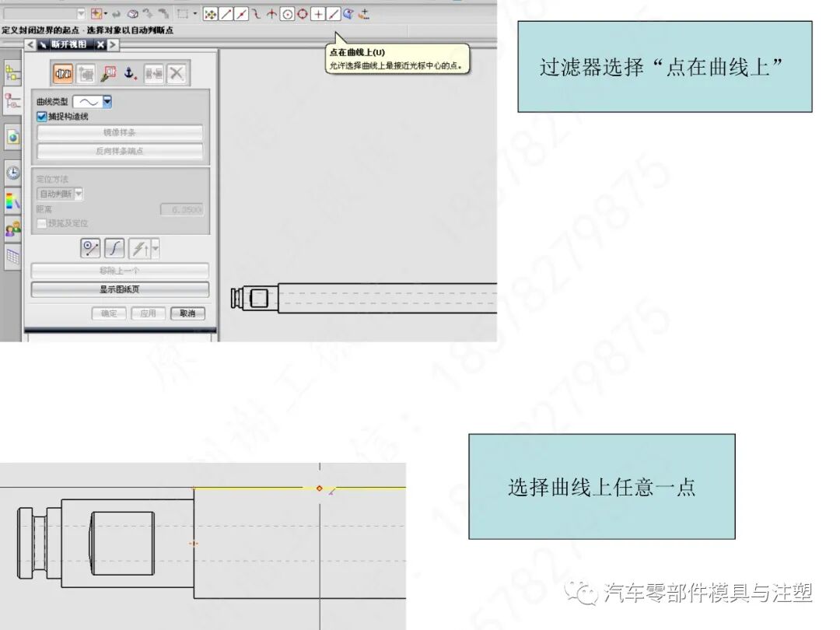Click the square feature on upper shaft drawing
The image size is (840, 630).
pos(259,299)
